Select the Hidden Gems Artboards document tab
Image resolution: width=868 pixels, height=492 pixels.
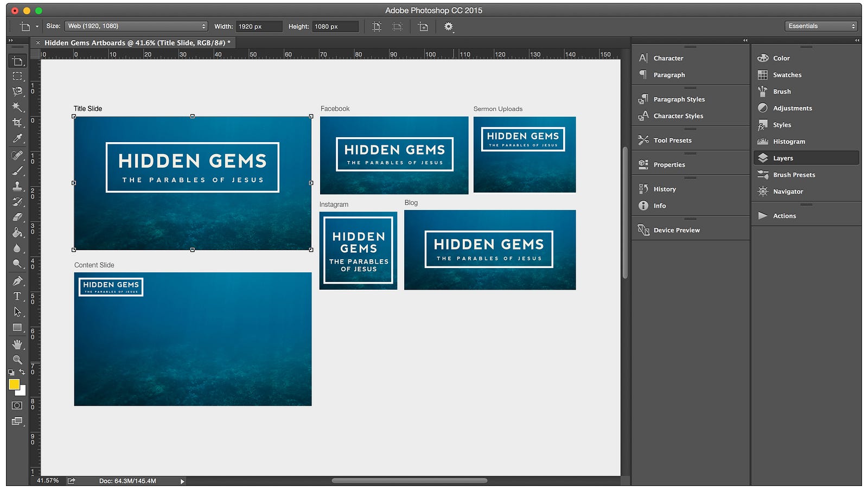click(137, 42)
